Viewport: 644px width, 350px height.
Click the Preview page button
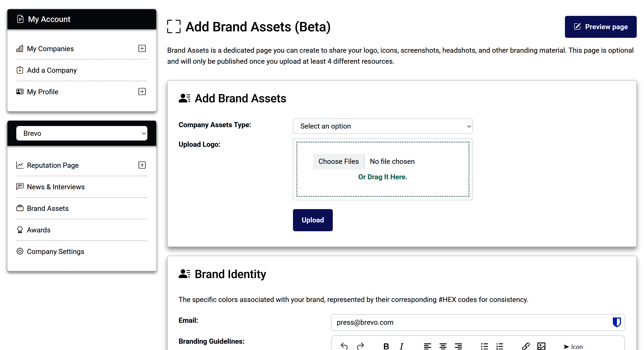[600, 27]
